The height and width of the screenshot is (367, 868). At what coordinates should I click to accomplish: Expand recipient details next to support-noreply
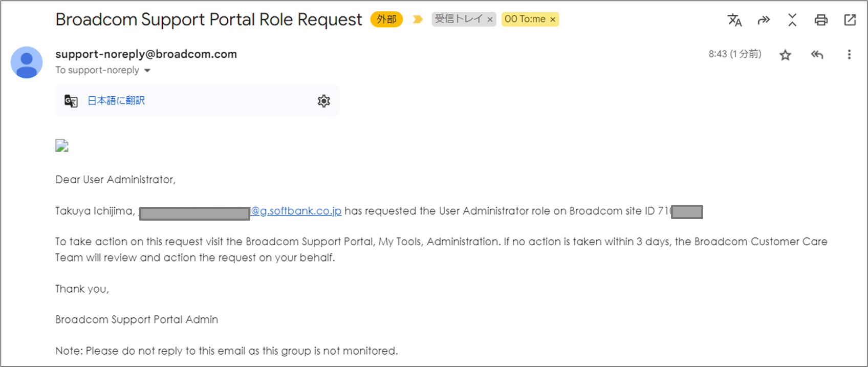147,71
